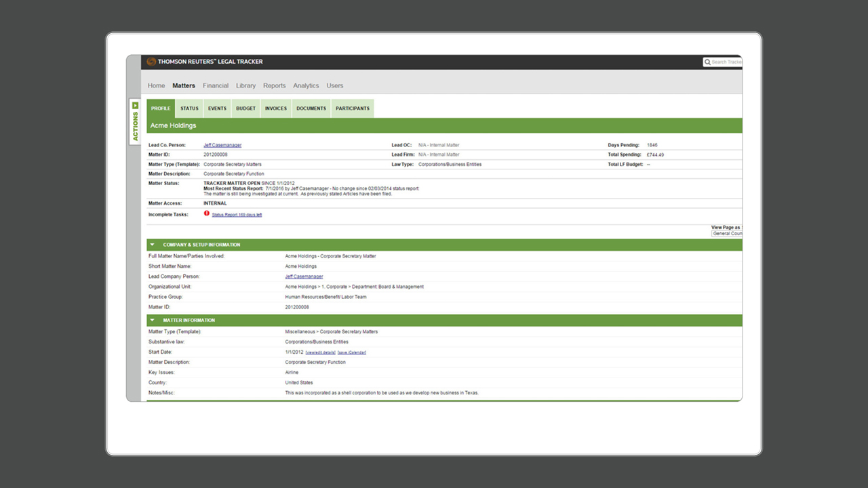Switch to the Invoices tab
Viewport: 868px width, 488px height.
[x=276, y=108]
